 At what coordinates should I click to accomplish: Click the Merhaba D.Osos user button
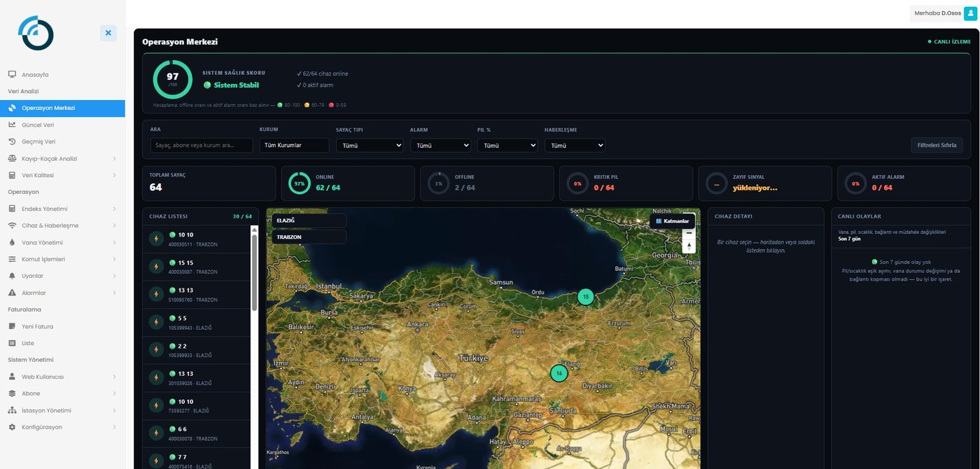point(943,13)
